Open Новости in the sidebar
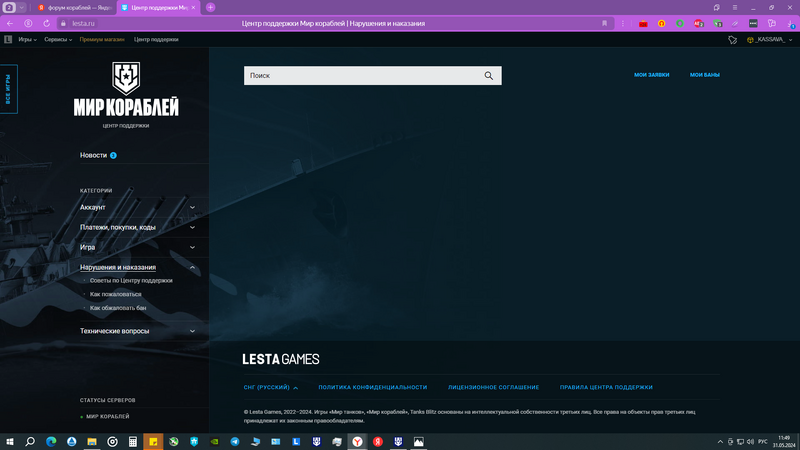This screenshot has height=450, width=800. click(93, 155)
